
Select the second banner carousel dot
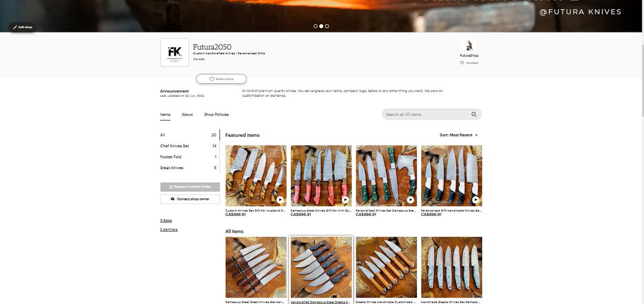(x=321, y=26)
